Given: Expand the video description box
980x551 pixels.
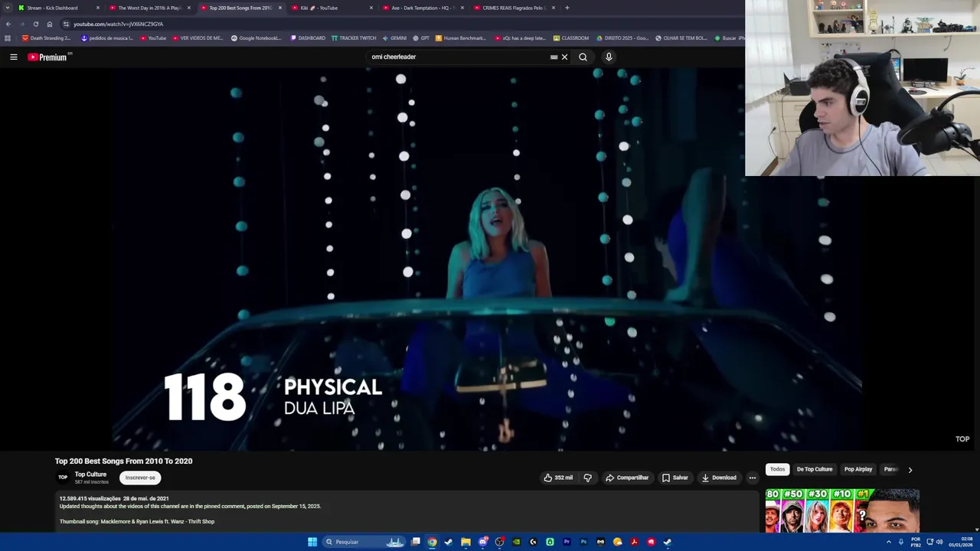Looking at the screenshot, I should [407, 510].
